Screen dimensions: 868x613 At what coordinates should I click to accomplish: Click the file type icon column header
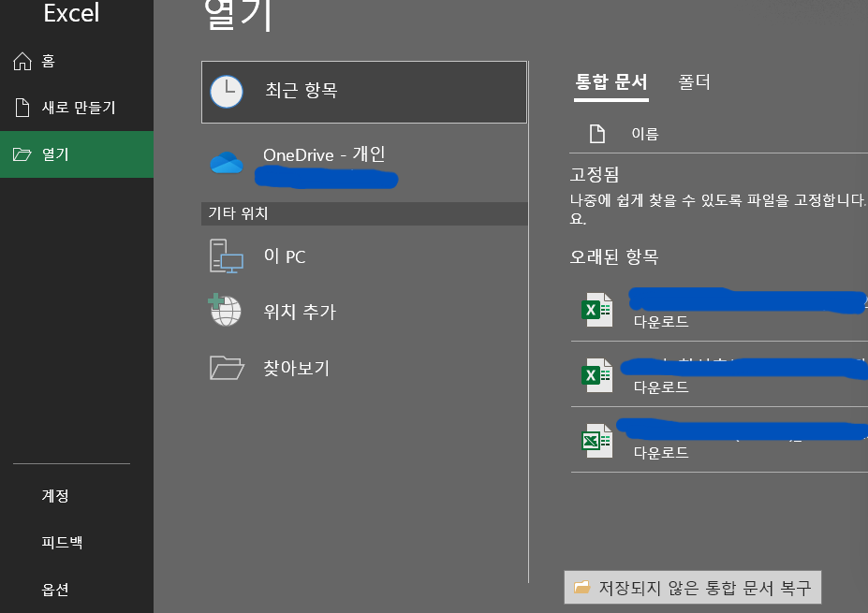[x=597, y=134]
